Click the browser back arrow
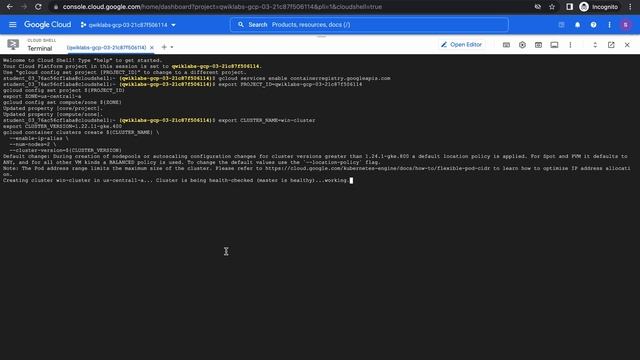 [x=10, y=7]
